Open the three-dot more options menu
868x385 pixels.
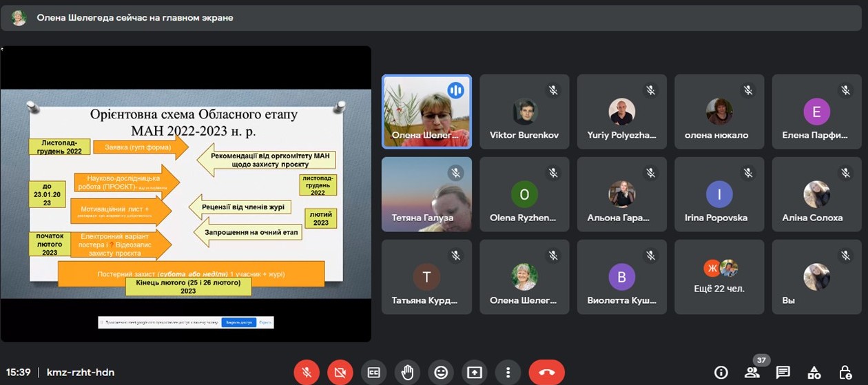point(508,373)
